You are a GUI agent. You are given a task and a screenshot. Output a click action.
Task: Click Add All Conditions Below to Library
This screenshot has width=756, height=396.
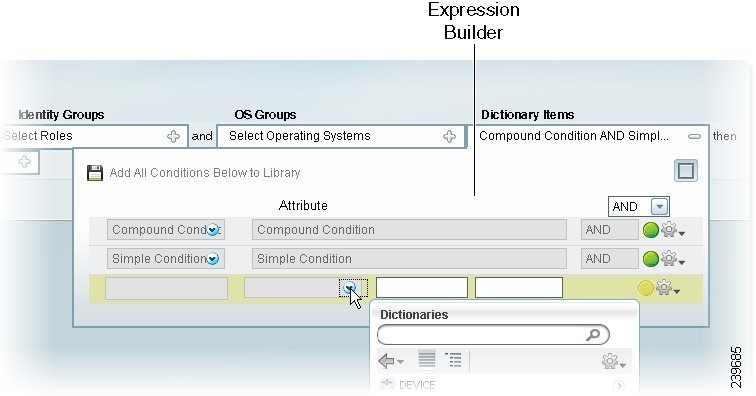(205, 173)
